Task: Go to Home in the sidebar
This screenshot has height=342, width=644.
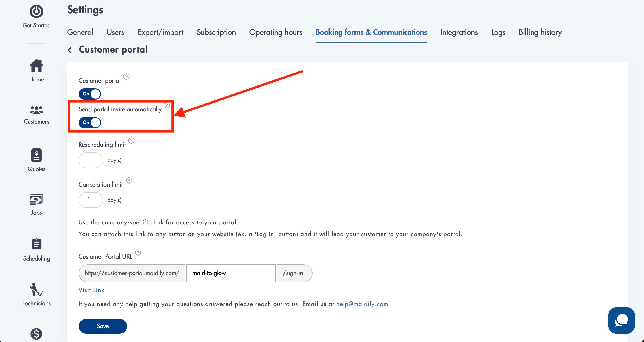Action: pos(37,71)
